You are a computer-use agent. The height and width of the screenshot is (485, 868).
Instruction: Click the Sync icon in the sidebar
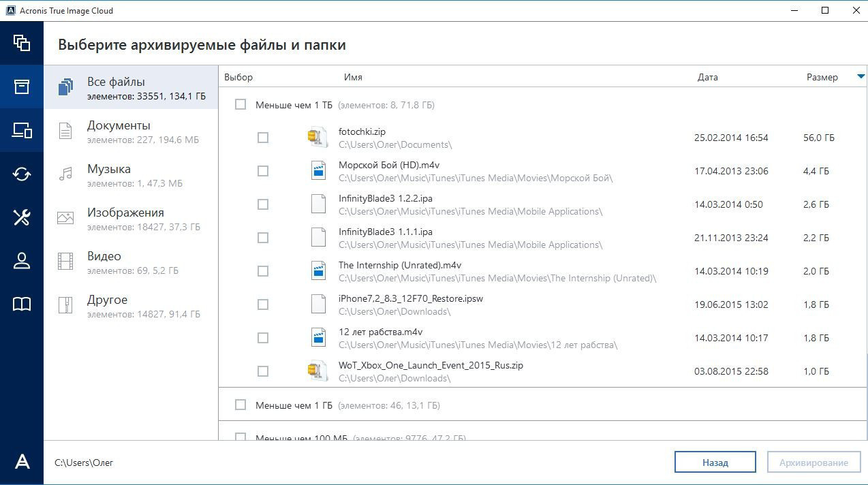pyautogui.click(x=22, y=174)
